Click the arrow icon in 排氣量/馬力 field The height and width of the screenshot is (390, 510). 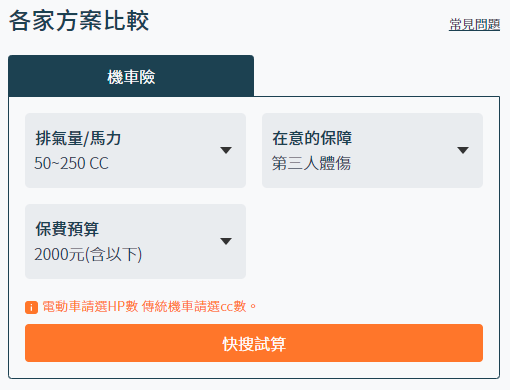point(226,150)
